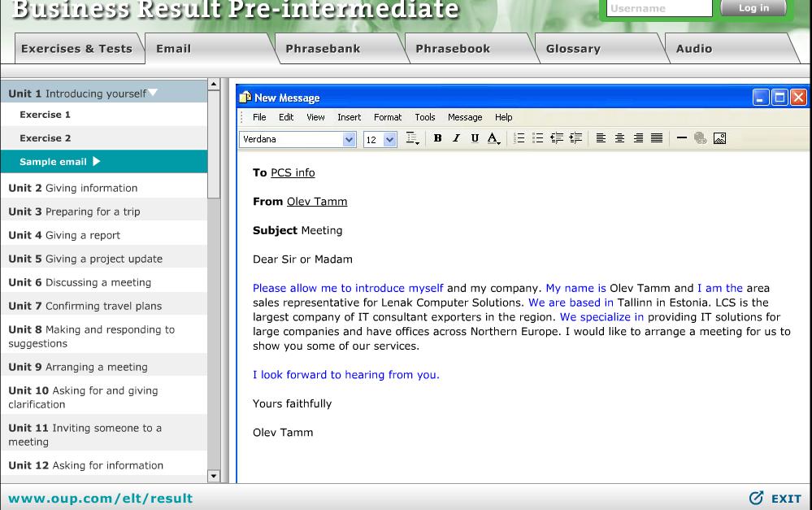812x510 pixels.
Task: Expand Unit 3 Preparing for a trip
Action: pos(104,211)
